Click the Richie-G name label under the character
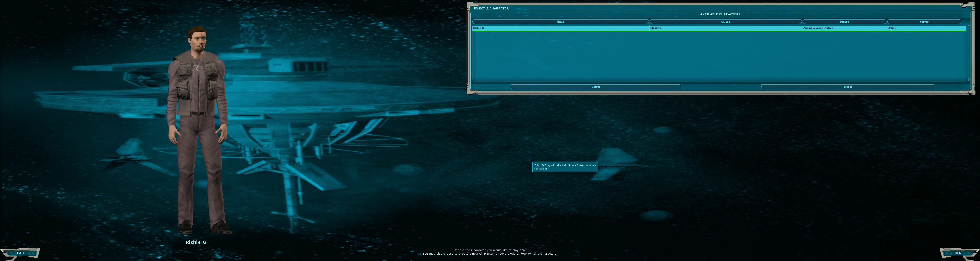 click(196, 242)
